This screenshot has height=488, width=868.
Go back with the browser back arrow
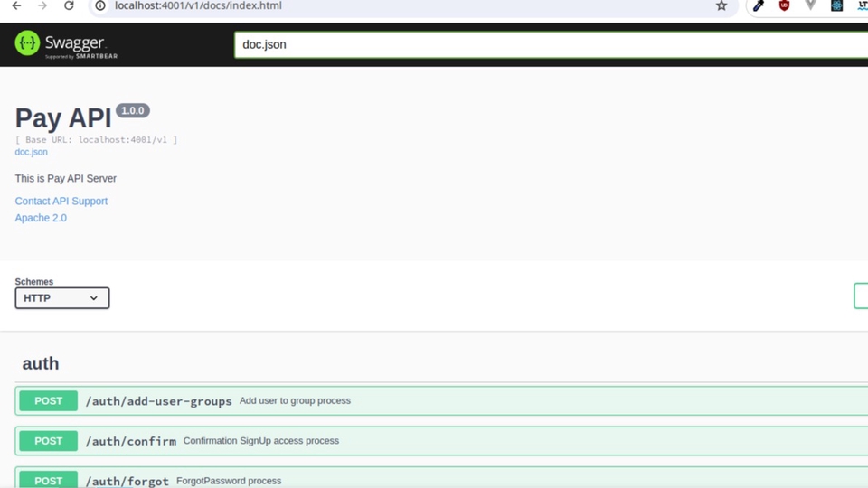pyautogui.click(x=16, y=5)
